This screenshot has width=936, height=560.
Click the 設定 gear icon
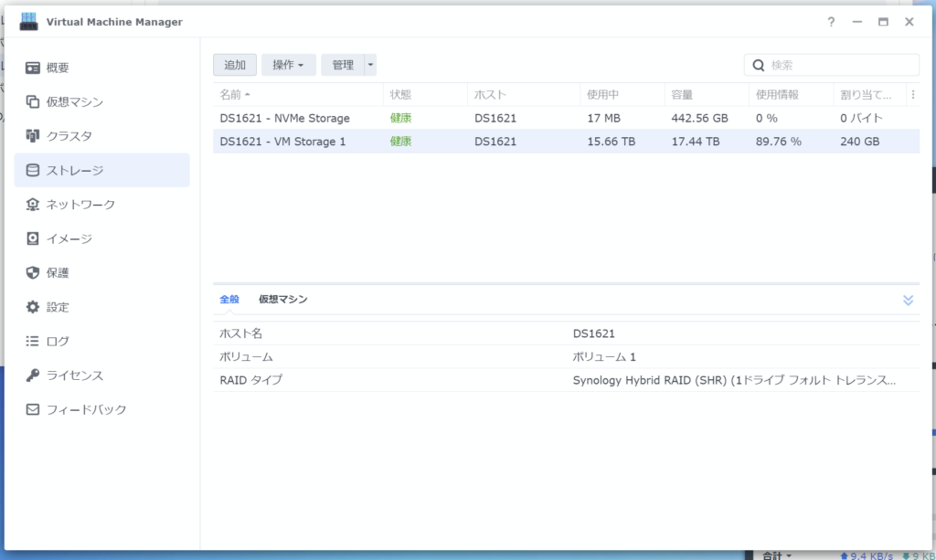pos(32,307)
